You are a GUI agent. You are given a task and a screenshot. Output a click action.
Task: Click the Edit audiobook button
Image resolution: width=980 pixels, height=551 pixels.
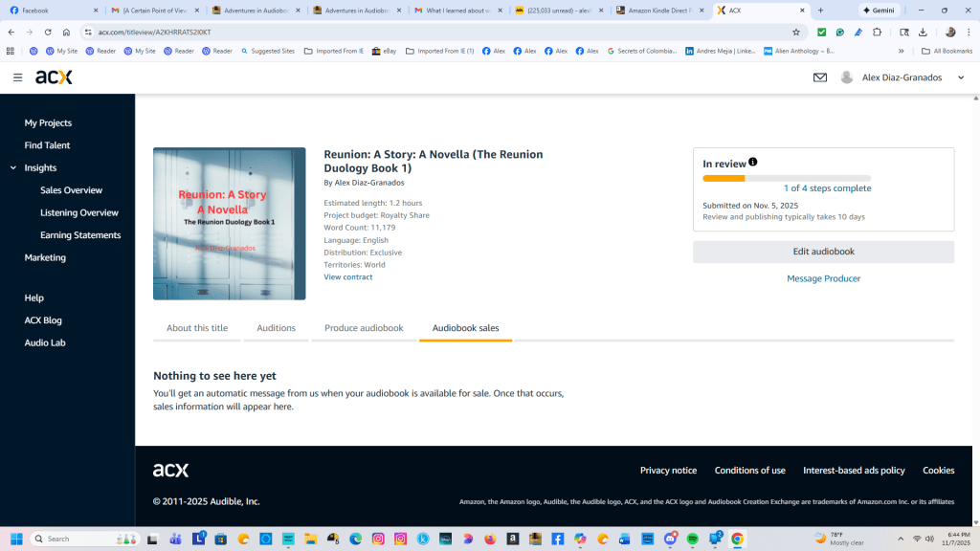(823, 252)
